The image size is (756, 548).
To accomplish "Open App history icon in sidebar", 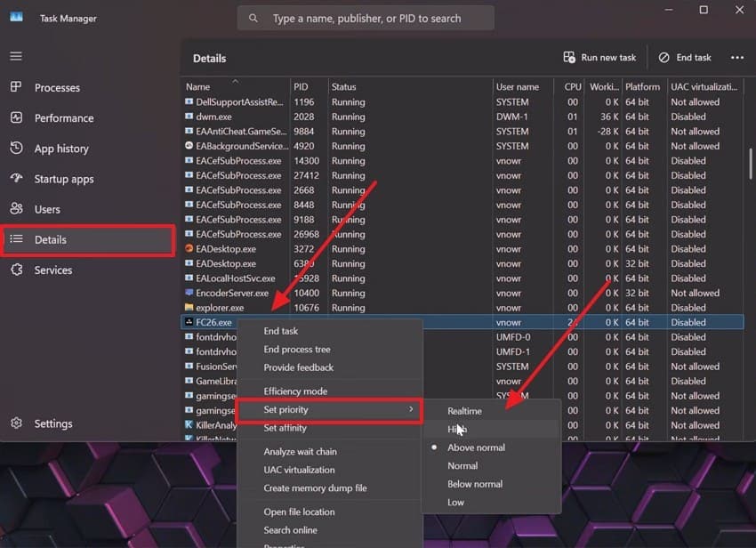I will tap(16, 148).
